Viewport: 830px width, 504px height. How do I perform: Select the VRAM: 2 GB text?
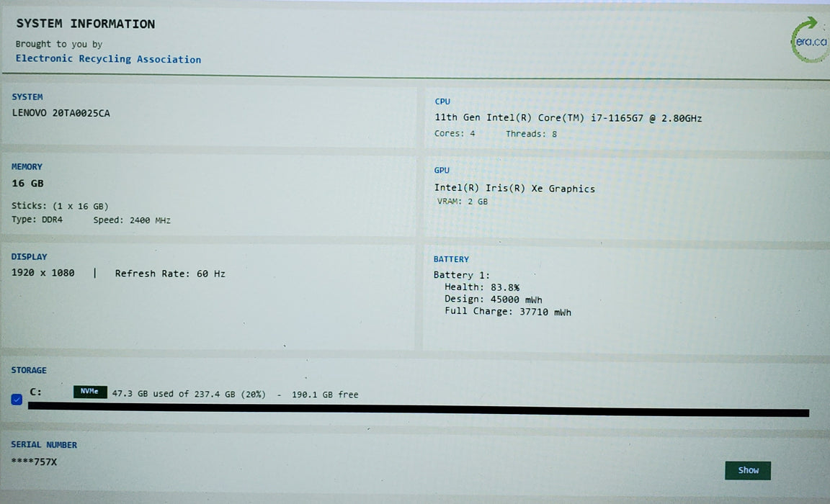[462, 202]
